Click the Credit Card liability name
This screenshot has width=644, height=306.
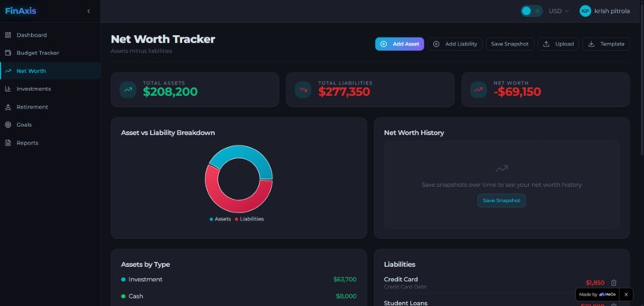tap(401, 280)
